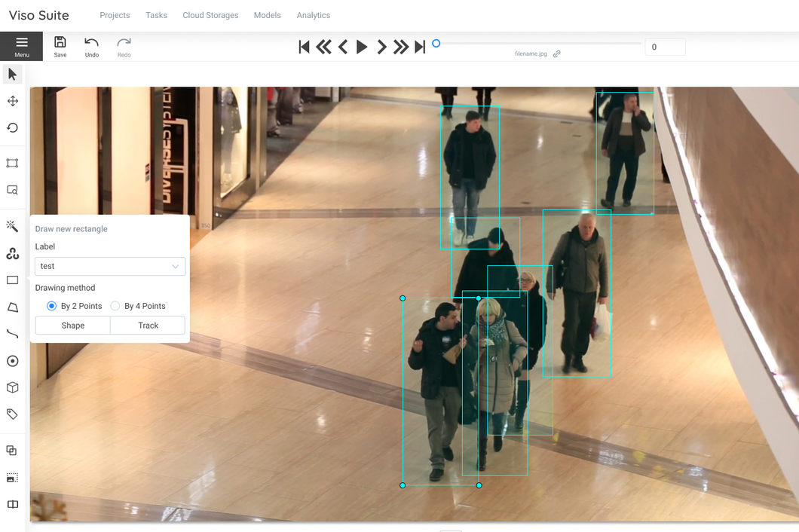Select the draw points tool
The image size is (799, 532).
[x=12, y=361]
